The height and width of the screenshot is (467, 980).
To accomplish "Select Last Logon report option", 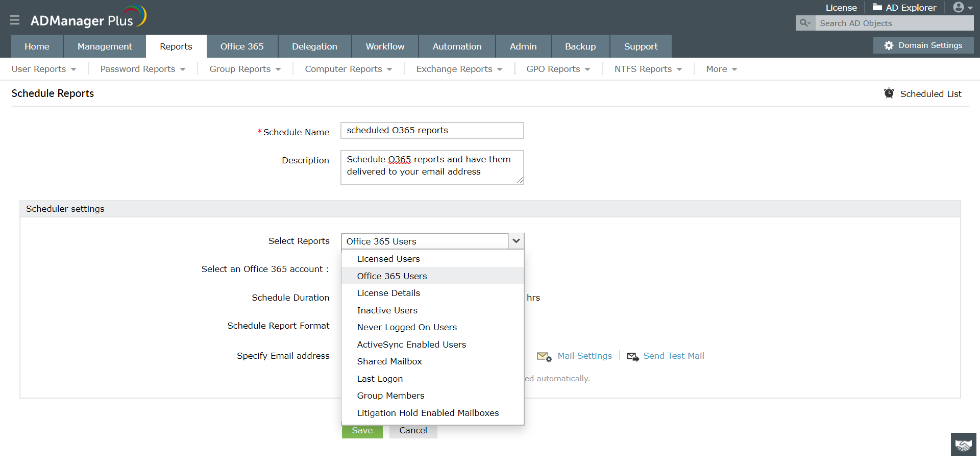I will pyautogui.click(x=433, y=379).
